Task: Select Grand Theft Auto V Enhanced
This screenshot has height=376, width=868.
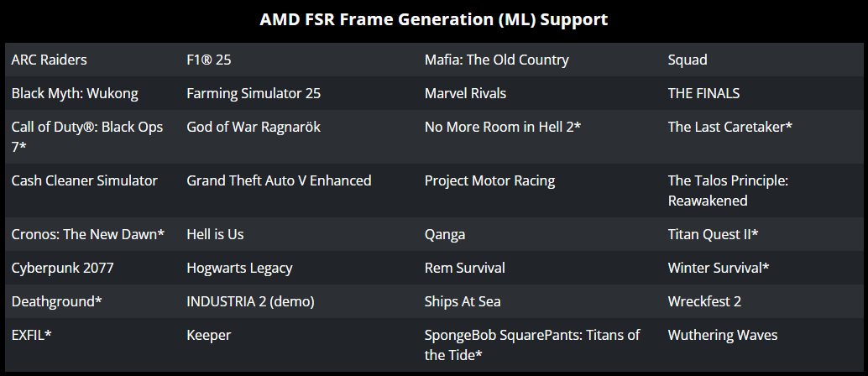Action: coord(279,181)
